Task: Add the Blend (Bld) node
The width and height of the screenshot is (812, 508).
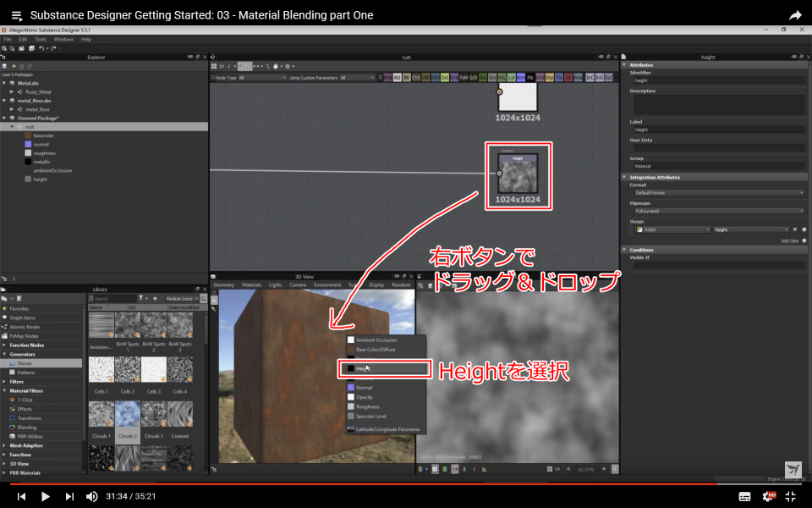Action: tap(398, 77)
